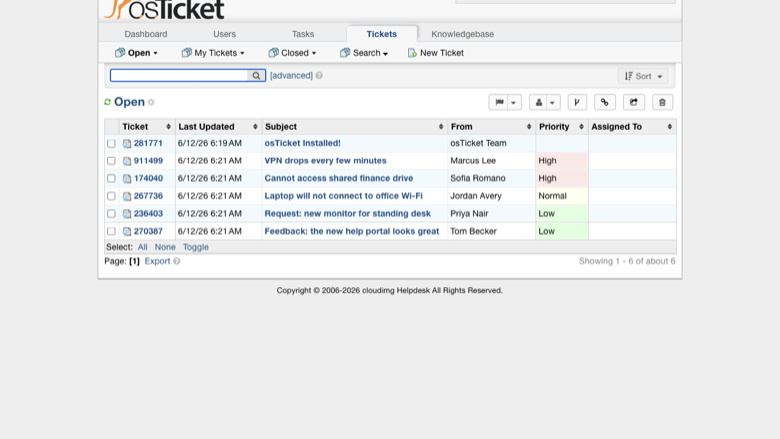This screenshot has height=439, width=780.
Task: Sort by Priority column arrows
Action: 581,127
